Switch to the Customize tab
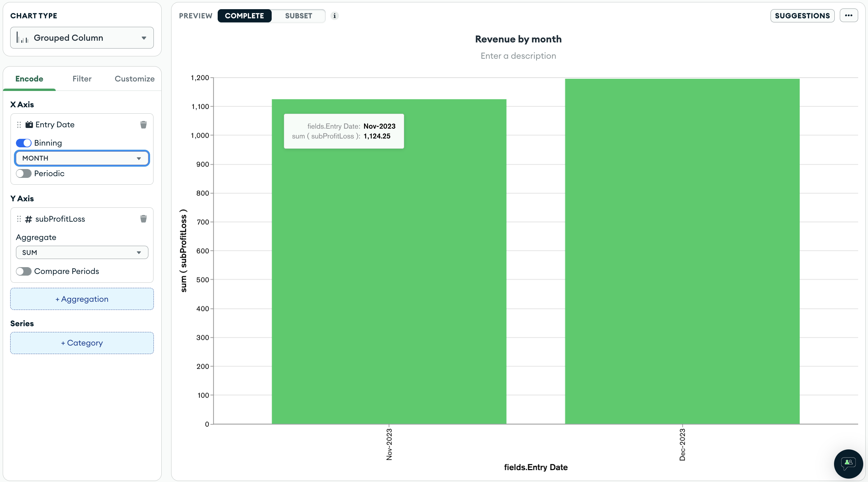Viewport: 868px width, 482px height. point(134,79)
